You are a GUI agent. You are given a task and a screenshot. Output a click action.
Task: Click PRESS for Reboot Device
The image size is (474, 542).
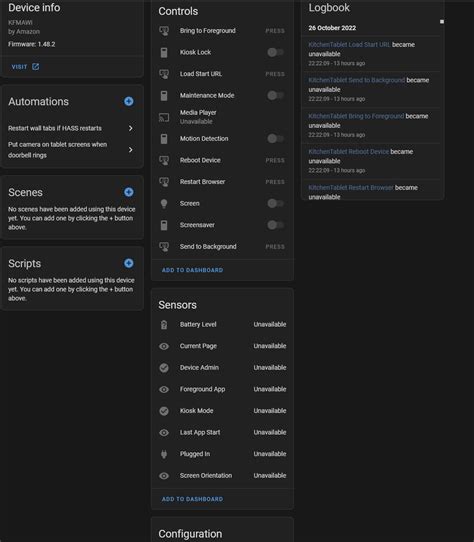pos(275,160)
